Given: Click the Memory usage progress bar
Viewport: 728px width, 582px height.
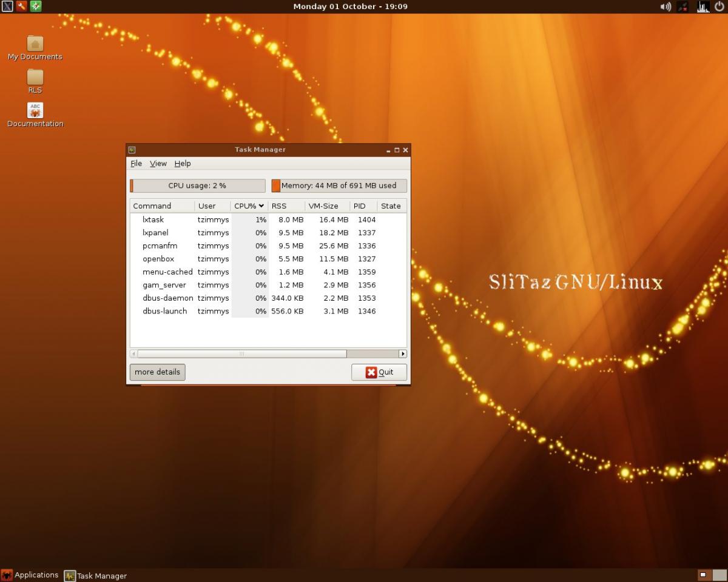Looking at the screenshot, I should click(339, 186).
